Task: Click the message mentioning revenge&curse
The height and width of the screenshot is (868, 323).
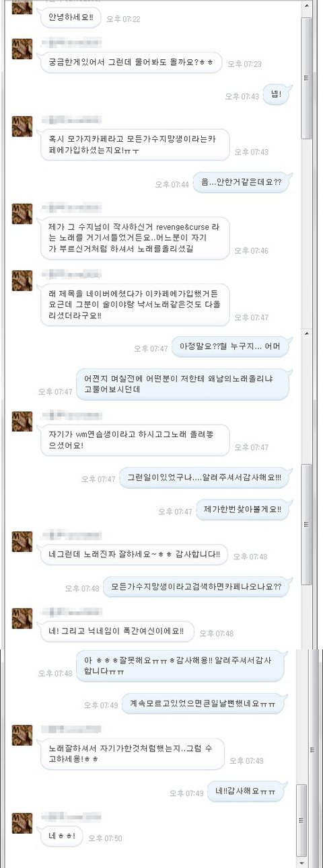Action: [135, 240]
